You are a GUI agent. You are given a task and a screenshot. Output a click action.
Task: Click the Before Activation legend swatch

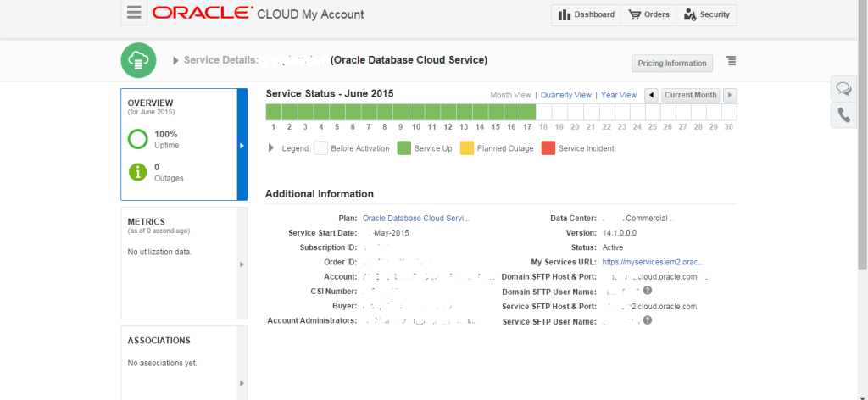(321, 148)
